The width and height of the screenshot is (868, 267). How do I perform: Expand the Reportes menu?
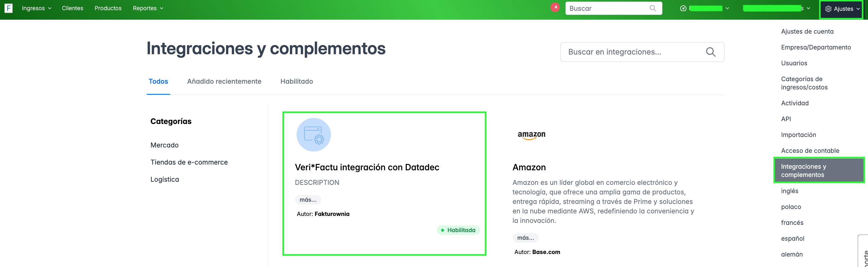coord(148,8)
